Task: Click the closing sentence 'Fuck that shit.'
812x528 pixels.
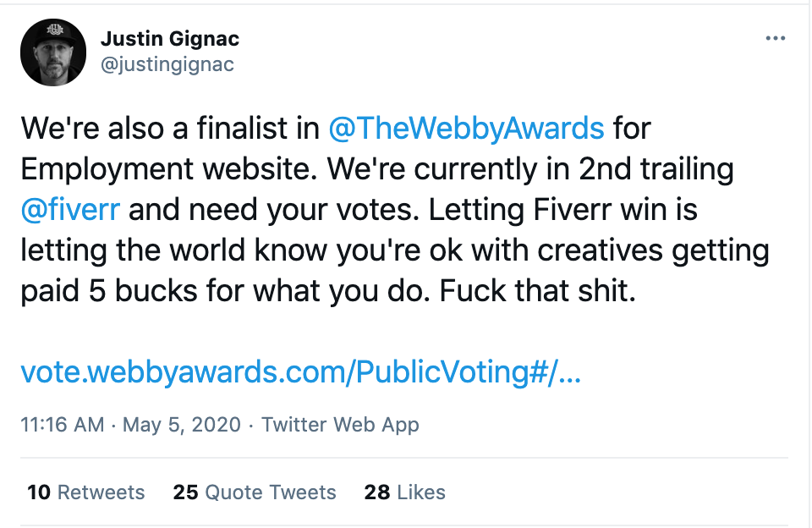Action: 537,291
